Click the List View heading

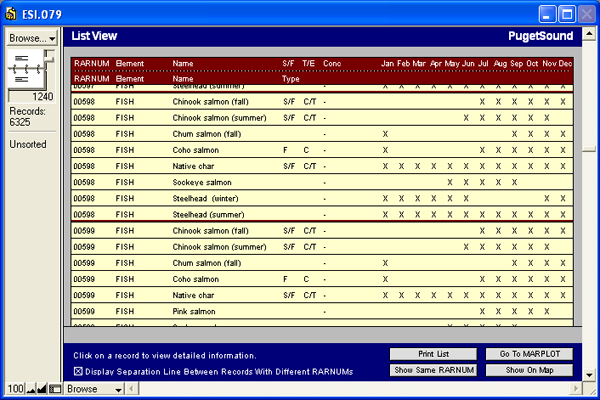coord(94,36)
